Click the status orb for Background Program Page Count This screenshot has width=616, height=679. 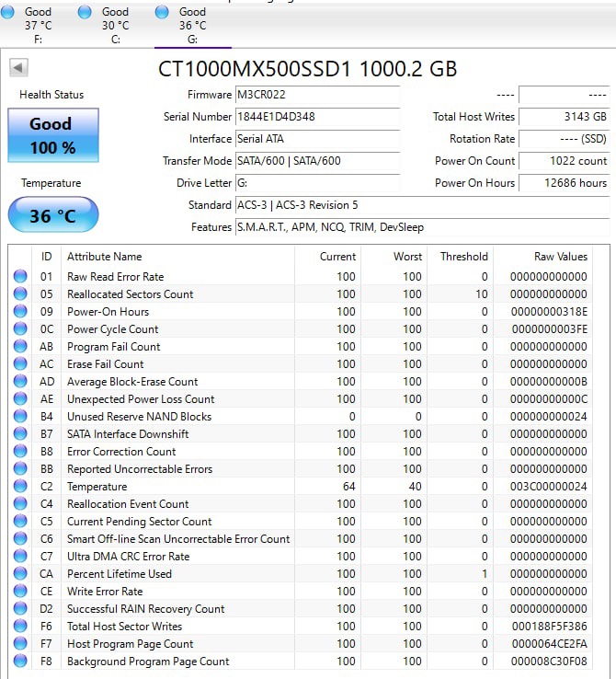click(20, 661)
